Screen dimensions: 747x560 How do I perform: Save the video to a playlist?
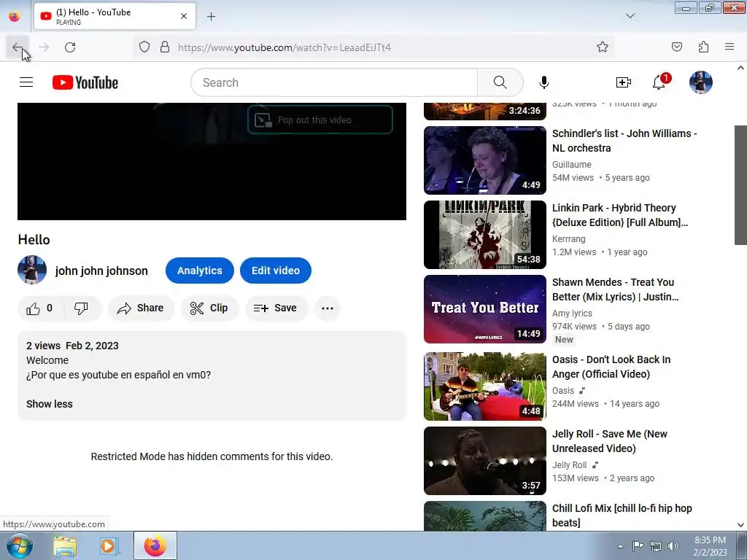tap(276, 308)
